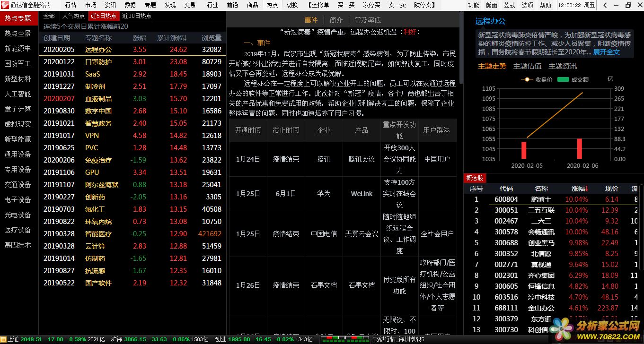Select the SaaS topic row

tap(132, 74)
